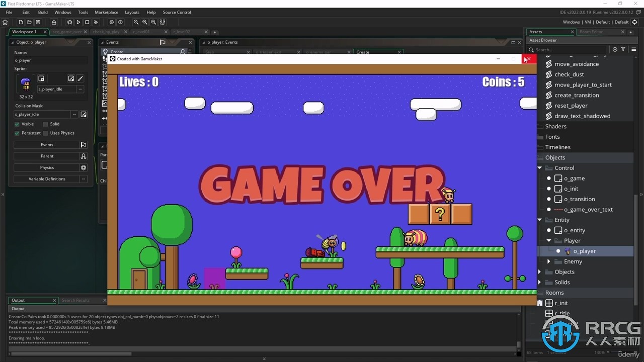Open the r_init room
This screenshot has height=362, width=644.
point(561,303)
